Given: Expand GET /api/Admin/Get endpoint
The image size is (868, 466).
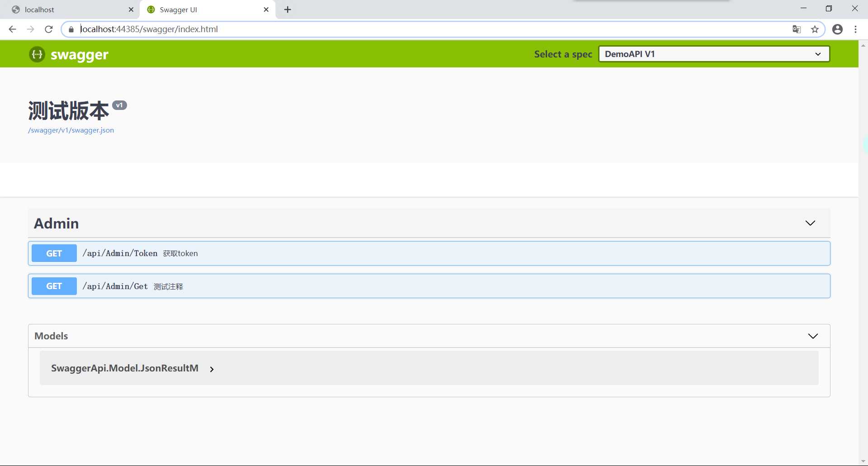Looking at the screenshot, I should [429, 286].
